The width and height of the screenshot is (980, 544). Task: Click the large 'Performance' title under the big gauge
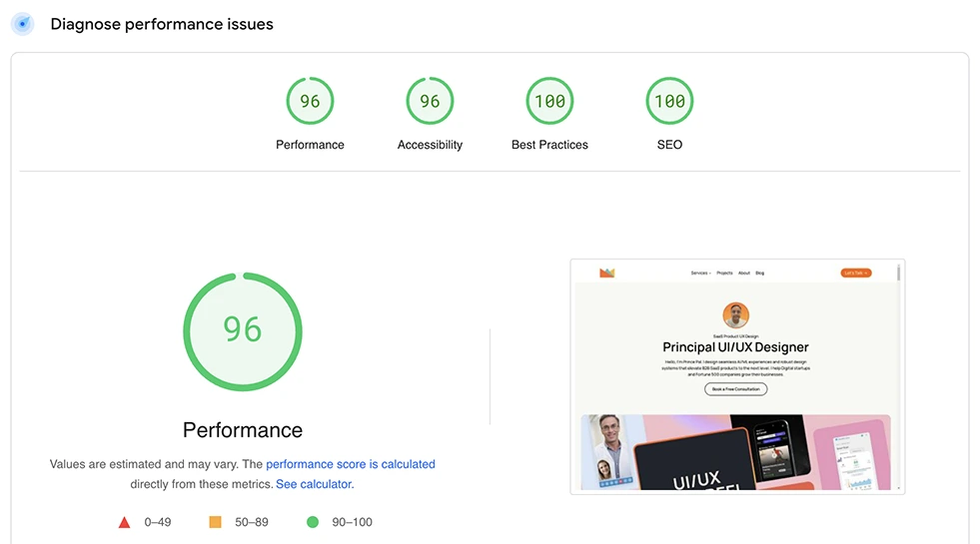(243, 430)
